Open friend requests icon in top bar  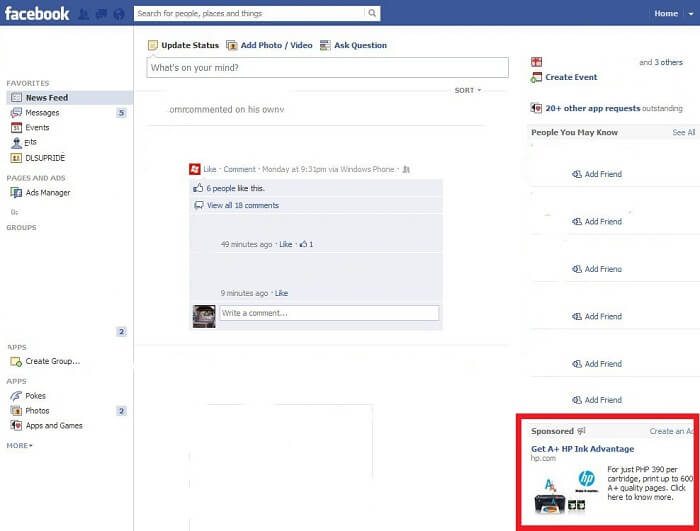(x=83, y=14)
